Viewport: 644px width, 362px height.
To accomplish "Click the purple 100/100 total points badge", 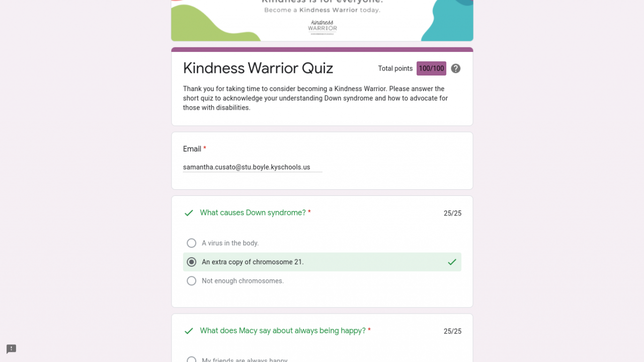I will (431, 68).
